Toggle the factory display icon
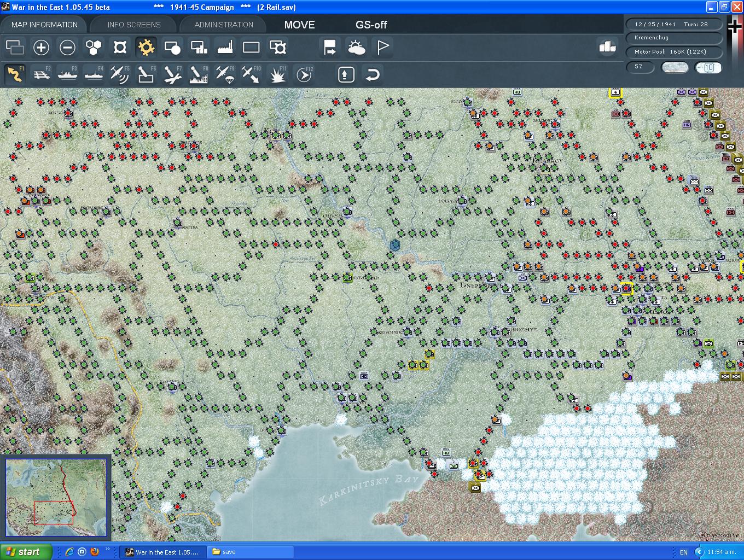Viewport: 744px width, 560px height. (x=225, y=48)
